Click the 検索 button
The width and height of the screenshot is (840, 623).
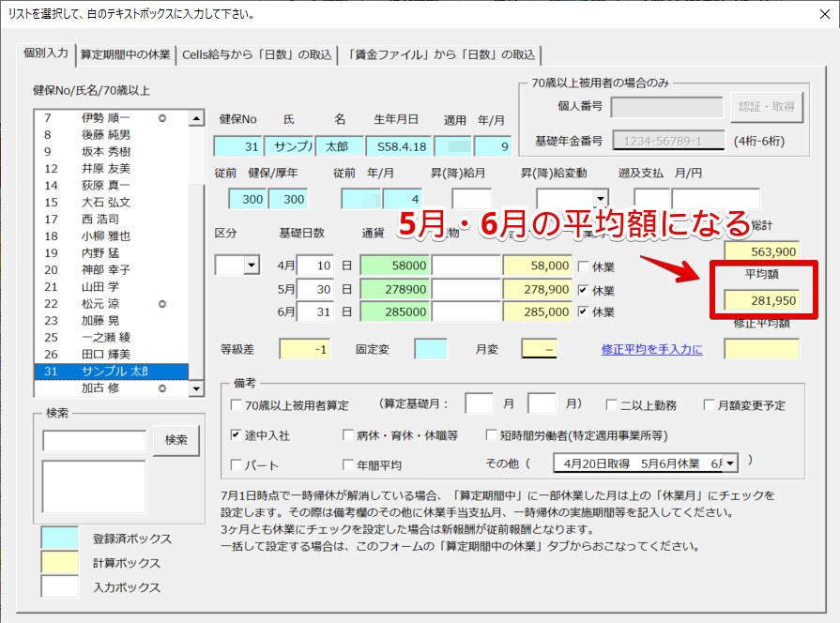pyautogui.click(x=176, y=439)
